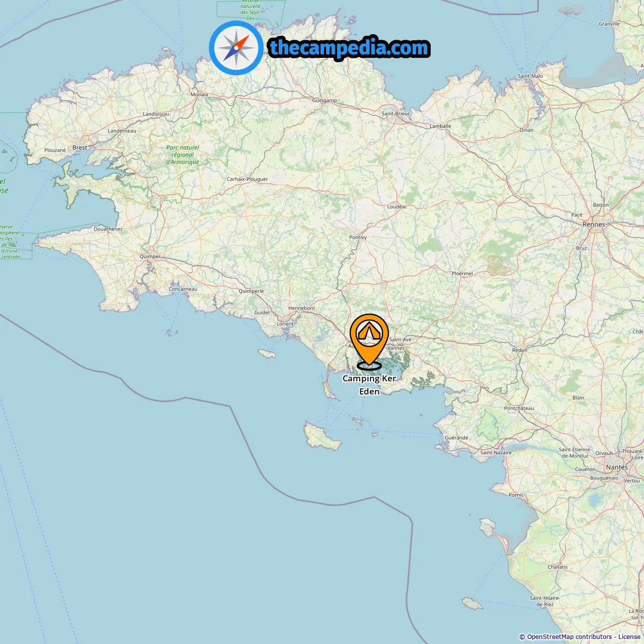This screenshot has height=644, width=644.
Task: Click the Concarneau town label
Action: [183, 289]
